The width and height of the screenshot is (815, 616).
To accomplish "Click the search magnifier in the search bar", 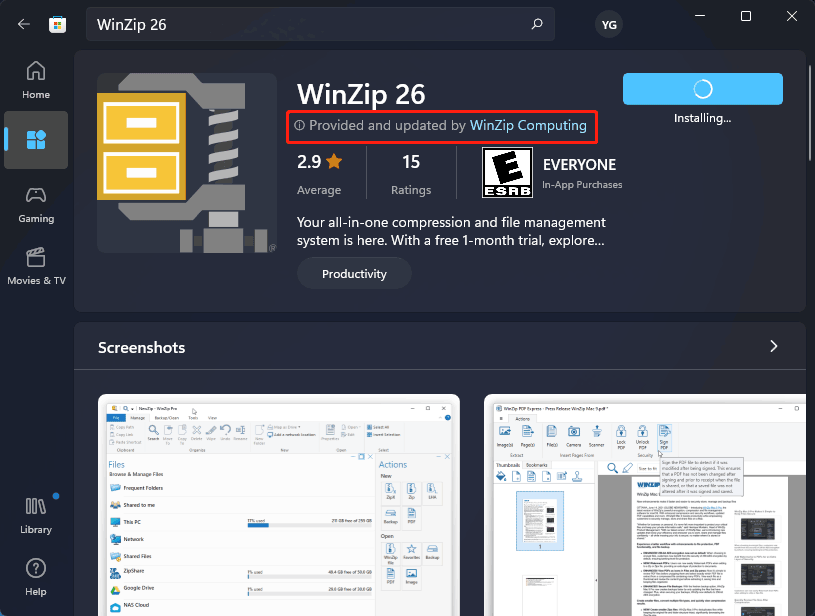I will pos(537,24).
